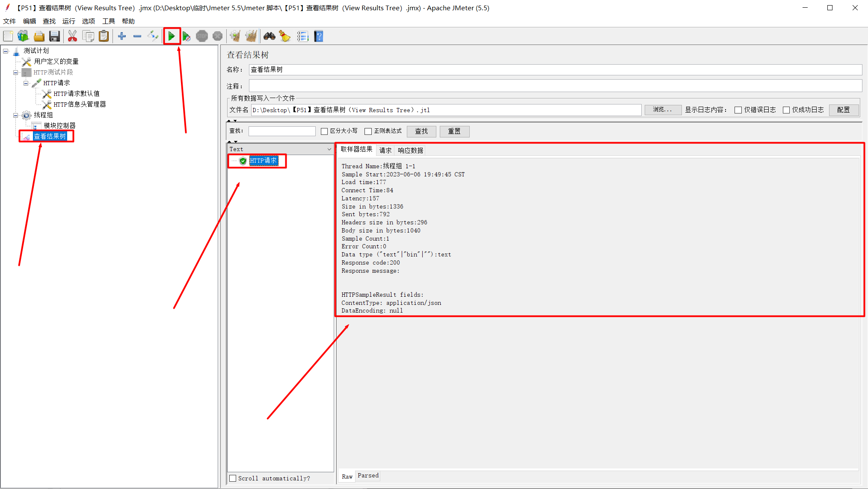Click the binoculars Search icon
Viewport: 868px width, 489px height.
(269, 36)
